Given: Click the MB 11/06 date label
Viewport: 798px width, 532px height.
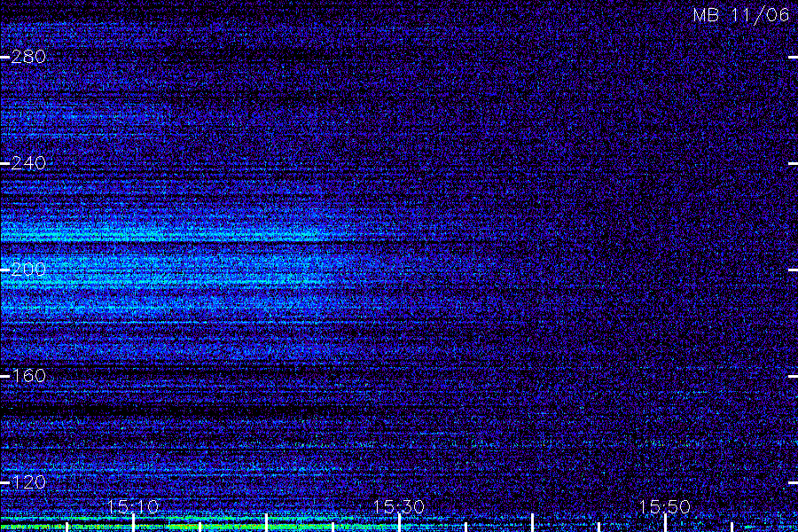Looking at the screenshot, I should pyautogui.click(x=741, y=15).
